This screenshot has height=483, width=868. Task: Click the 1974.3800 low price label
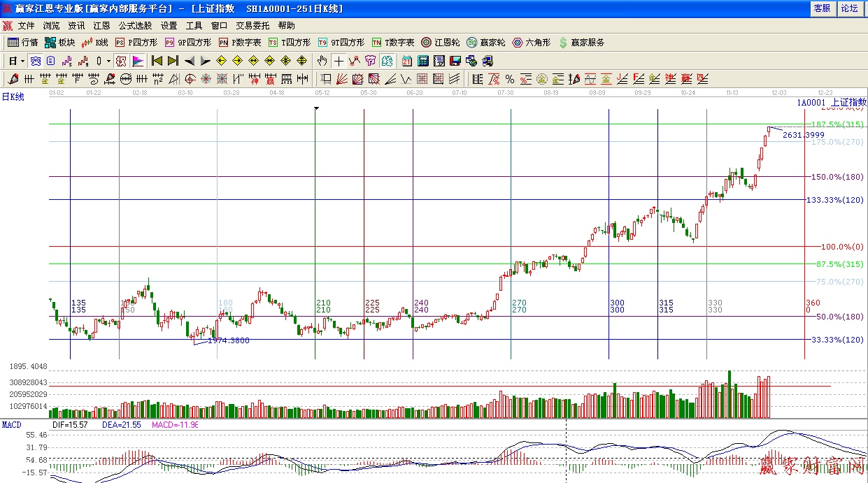click(228, 340)
